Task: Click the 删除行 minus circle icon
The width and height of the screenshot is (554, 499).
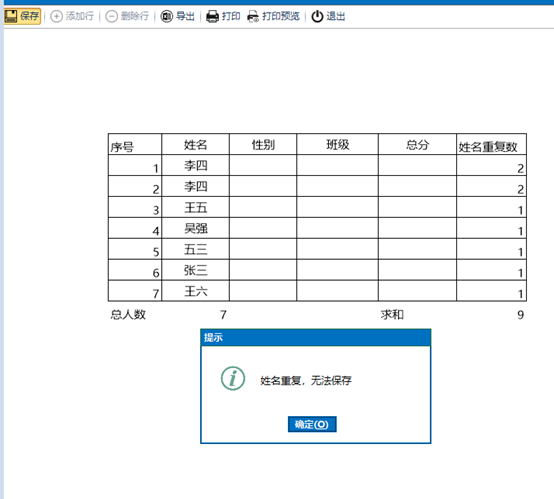Action: (111, 16)
